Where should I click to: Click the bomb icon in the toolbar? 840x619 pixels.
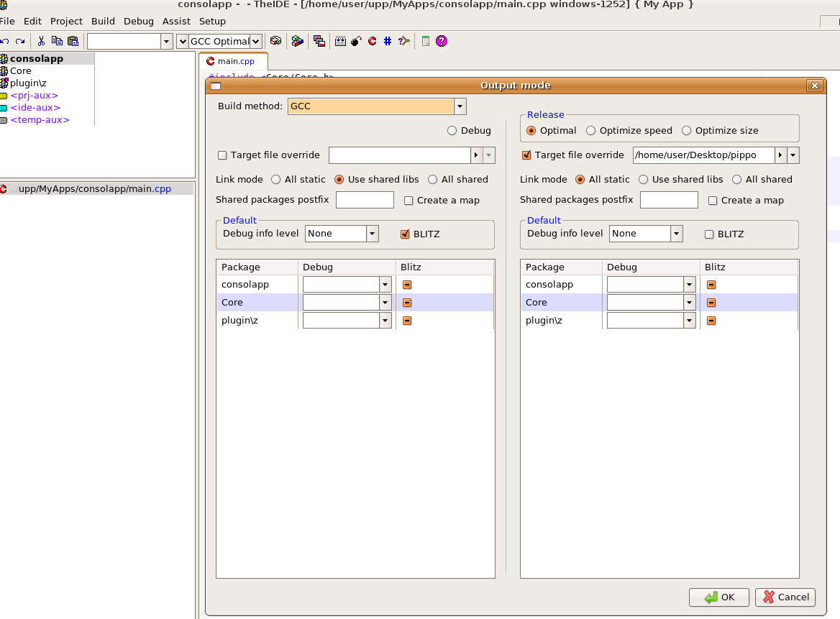tap(356, 41)
